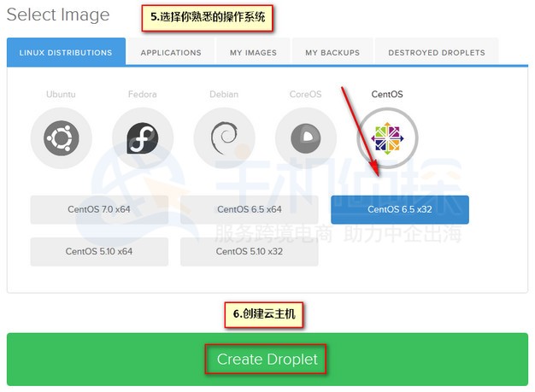Click the CoreOS text label
Screen dimensions: 535x392
click(x=306, y=94)
